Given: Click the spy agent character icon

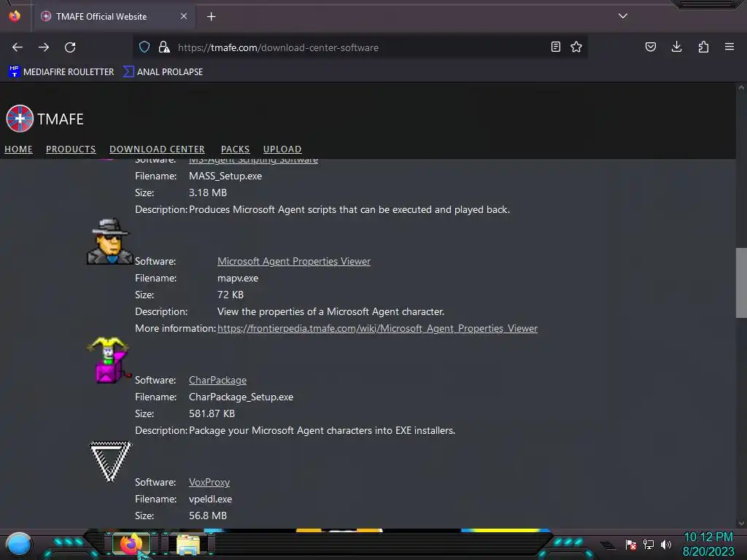Looking at the screenshot, I should 109,241.
